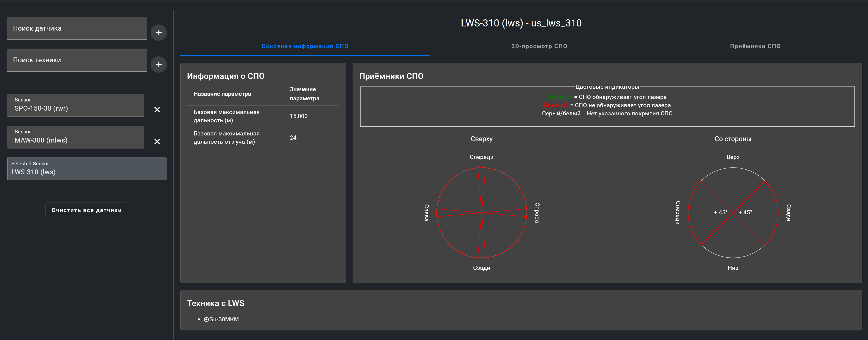Select the SPO-150-30 (rwr) sensor card
Image resolution: width=868 pixels, height=340 pixels.
pyautogui.click(x=75, y=105)
